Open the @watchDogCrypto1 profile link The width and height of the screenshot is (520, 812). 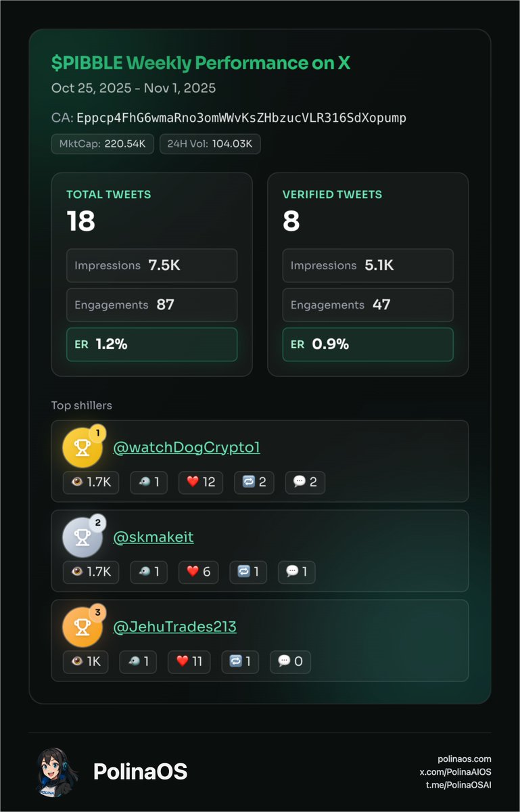click(x=187, y=448)
